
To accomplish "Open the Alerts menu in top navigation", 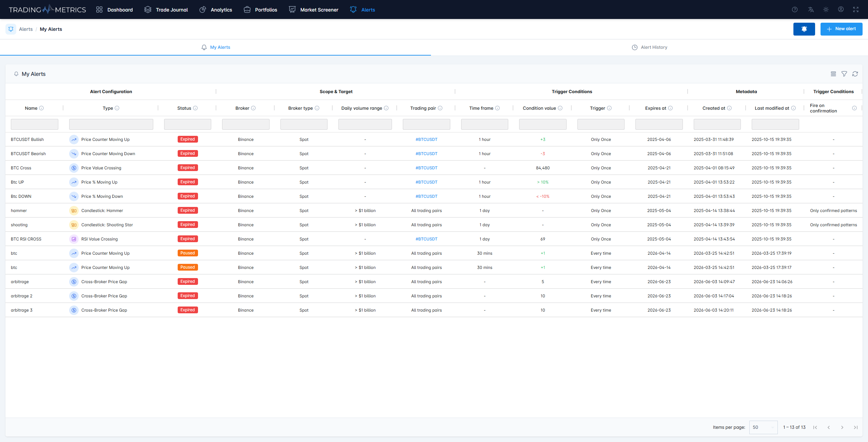I will click(x=362, y=9).
